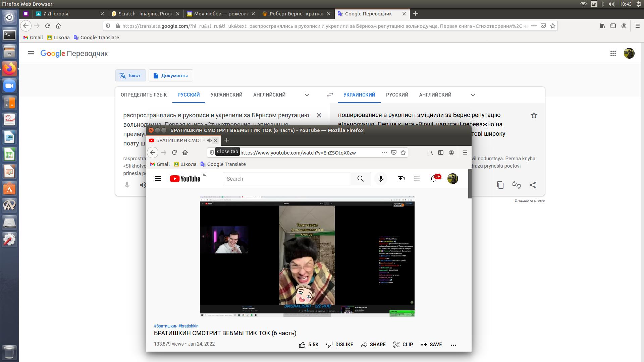Open the video's more actions ellipsis
644x362 pixels.
453,345
